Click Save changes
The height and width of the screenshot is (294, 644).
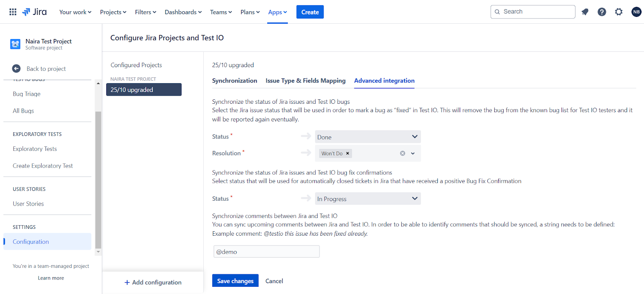pyautogui.click(x=235, y=281)
